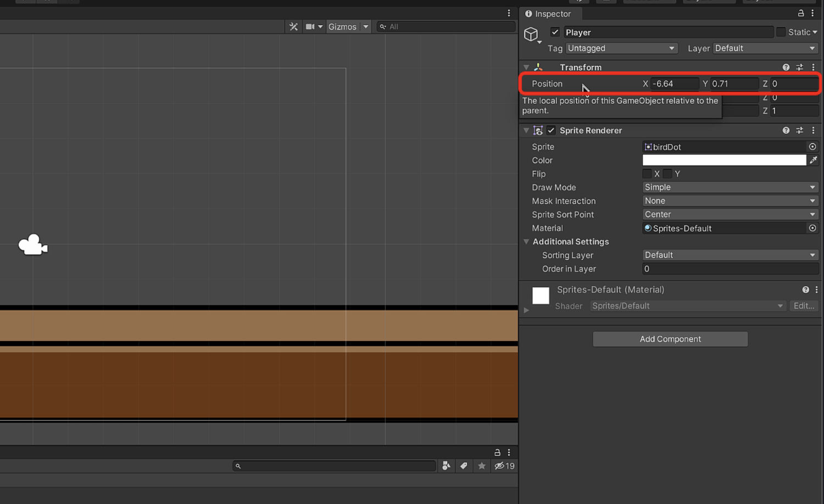Open the Tag dropdown showing Untagged

point(621,48)
